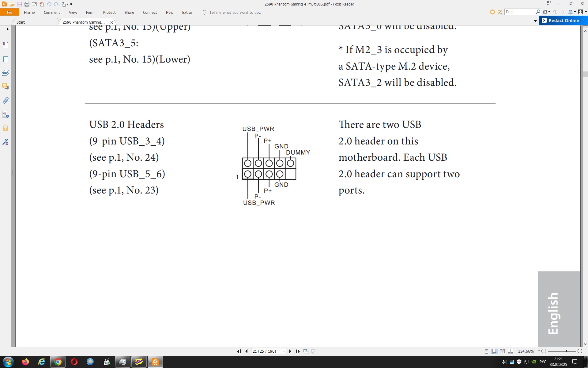Open the Comment ribbon tab
The image size is (588, 368).
pyautogui.click(x=52, y=13)
